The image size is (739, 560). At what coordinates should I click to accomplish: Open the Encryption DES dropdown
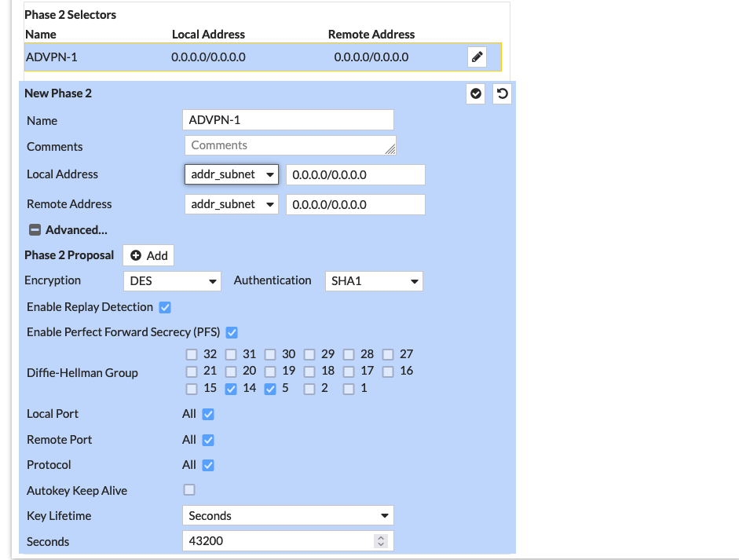tap(172, 281)
